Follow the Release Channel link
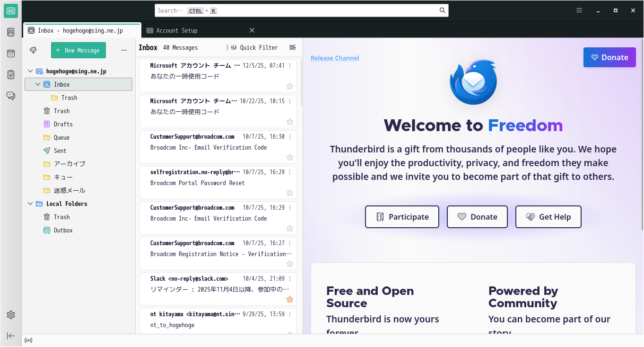Screen dimensions: 644x347 tap(335, 58)
